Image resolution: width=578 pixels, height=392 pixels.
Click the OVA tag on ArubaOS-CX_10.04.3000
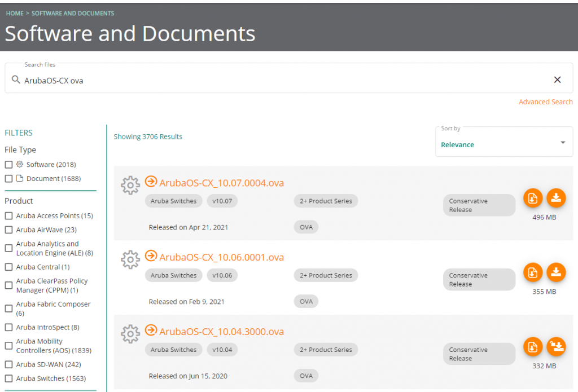pos(306,376)
